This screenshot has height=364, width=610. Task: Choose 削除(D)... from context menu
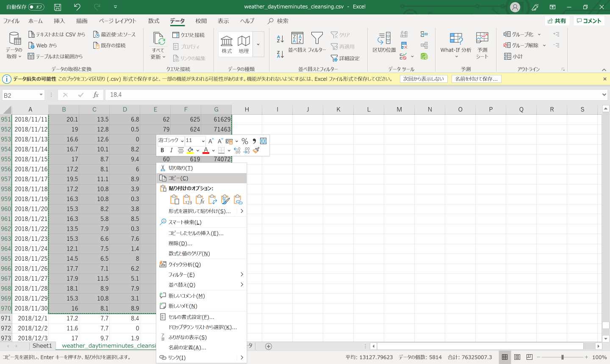202,243
